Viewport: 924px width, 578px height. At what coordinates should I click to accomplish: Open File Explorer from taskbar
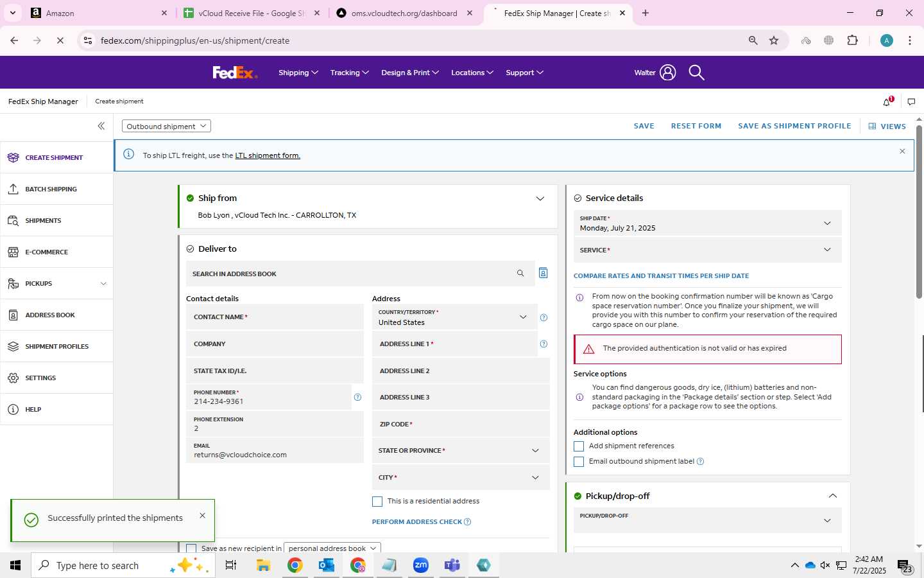pyautogui.click(x=263, y=565)
